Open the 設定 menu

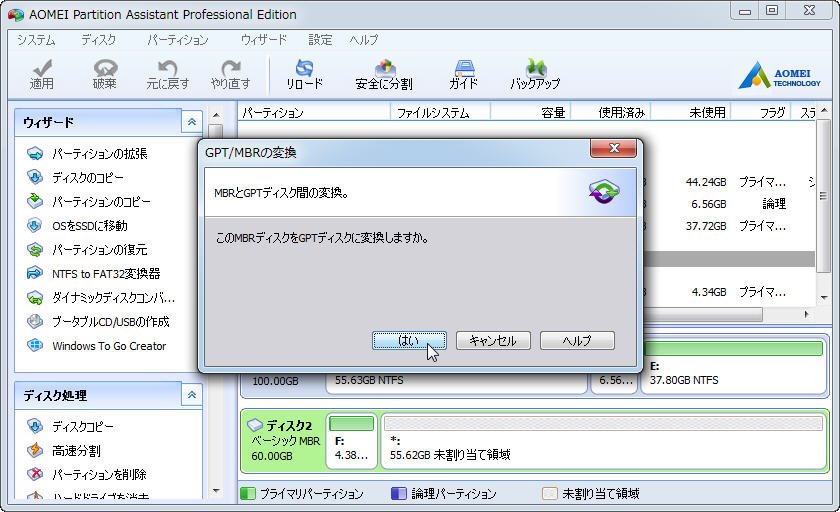tap(320, 40)
